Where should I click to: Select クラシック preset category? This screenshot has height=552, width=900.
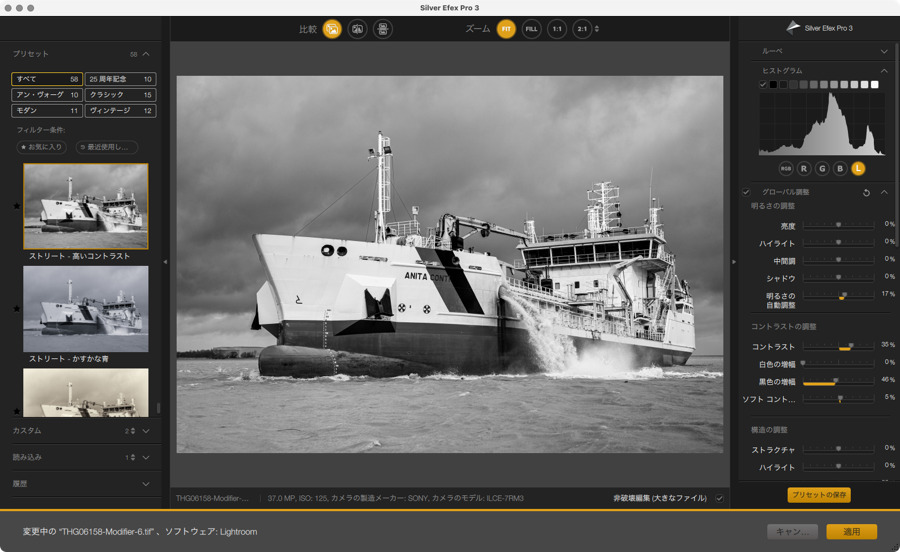[121, 95]
